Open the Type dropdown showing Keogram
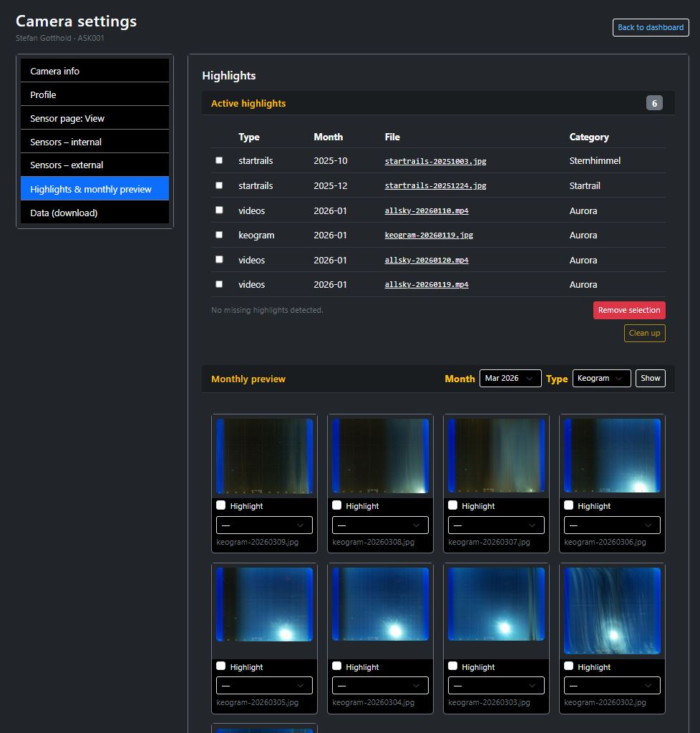The image size is (700, 733). [601, 378]
